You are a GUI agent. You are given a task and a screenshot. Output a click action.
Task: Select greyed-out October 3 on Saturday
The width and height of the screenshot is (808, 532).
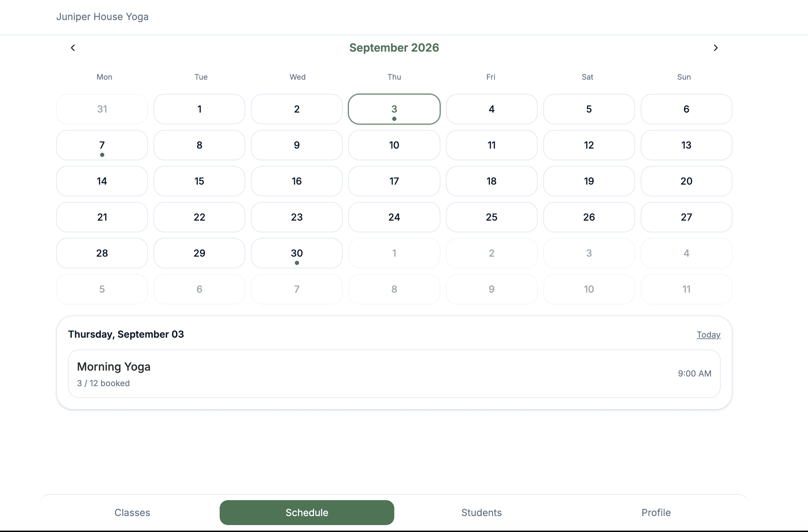pos(589,253)
